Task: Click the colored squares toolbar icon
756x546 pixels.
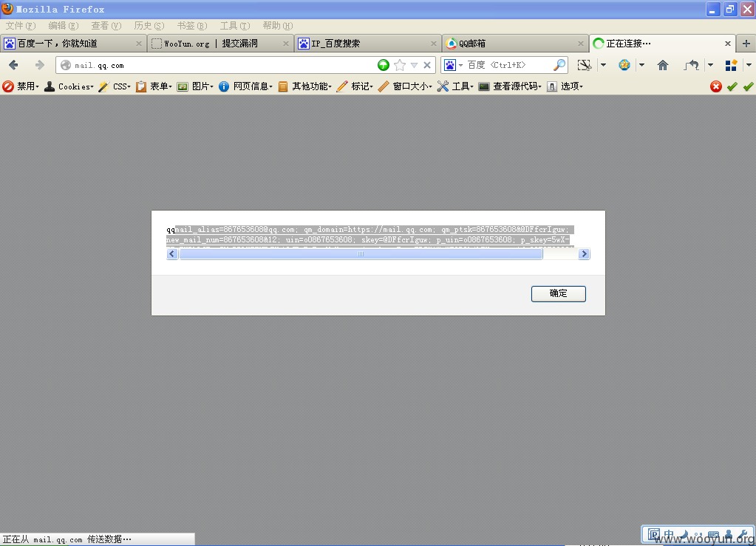Action: coord(731,65)
